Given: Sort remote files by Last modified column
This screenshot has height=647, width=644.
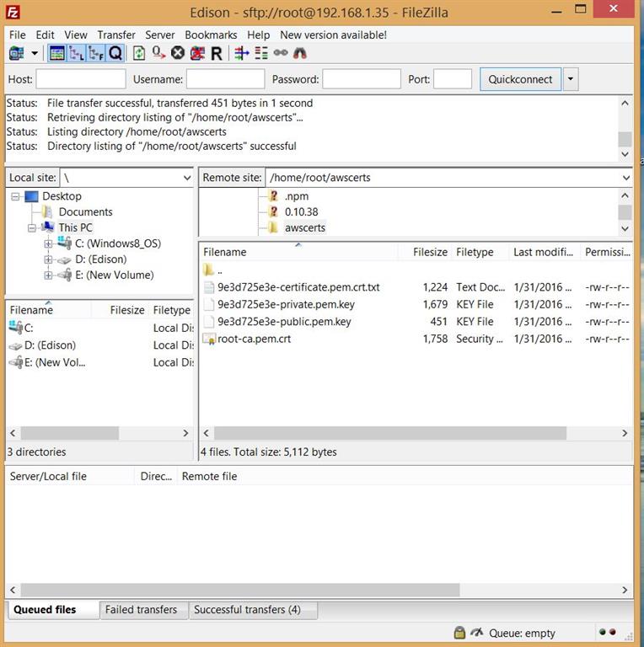Looking at the screenshot, I should (x=544, y=252).
